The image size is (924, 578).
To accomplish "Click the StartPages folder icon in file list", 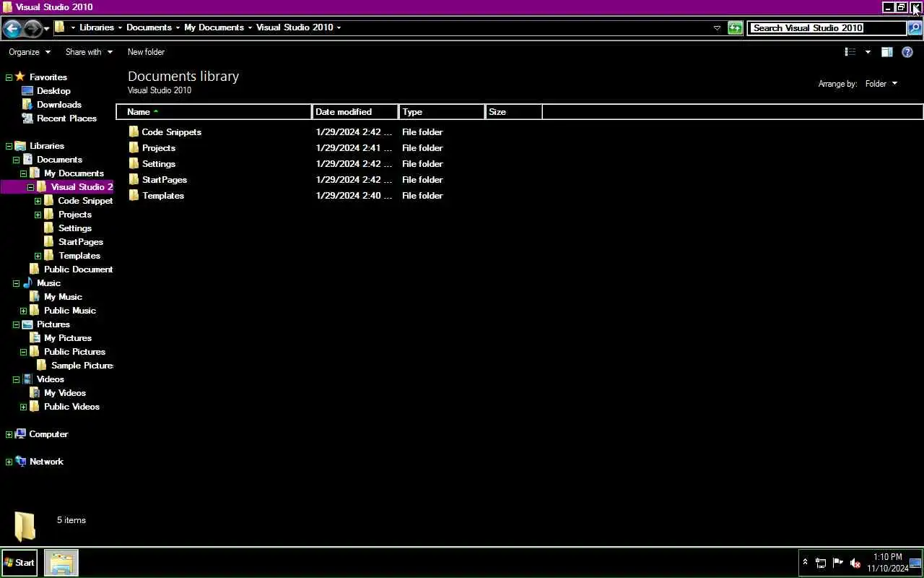I will [x=134, y=179].
